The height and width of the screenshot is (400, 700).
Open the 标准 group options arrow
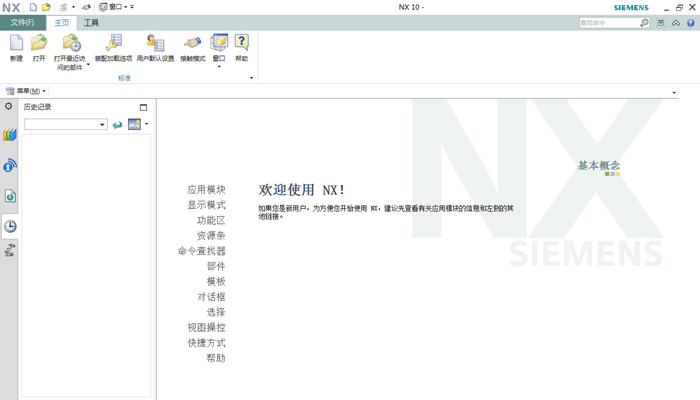click(251, 78)
